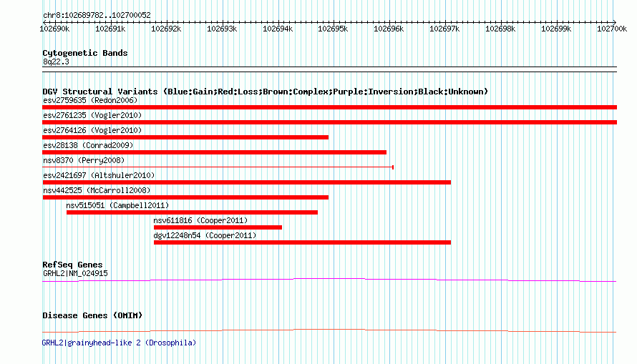637x364 pixels.
Task: Click the nsv611816 (Cooper2011) label
Action: 200,220
